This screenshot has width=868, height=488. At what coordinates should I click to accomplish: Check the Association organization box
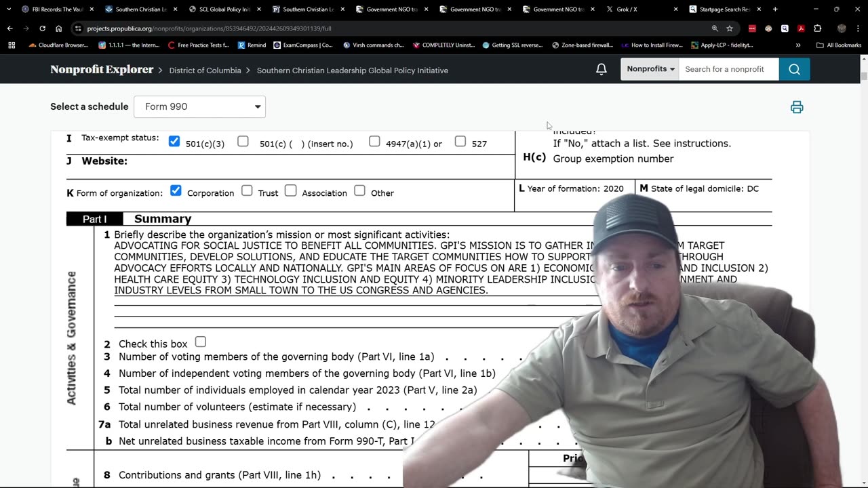point(290,191)
